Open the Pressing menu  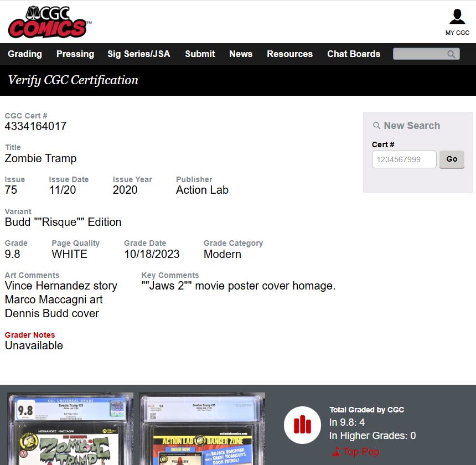click(x=75, y=54)
